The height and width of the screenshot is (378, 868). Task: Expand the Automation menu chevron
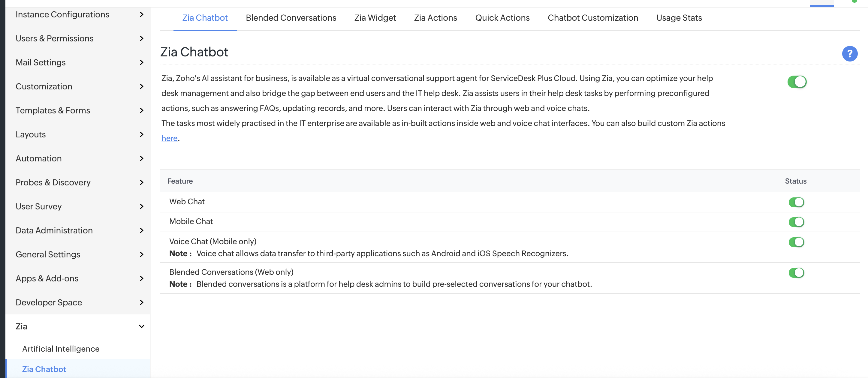point(142,158)
